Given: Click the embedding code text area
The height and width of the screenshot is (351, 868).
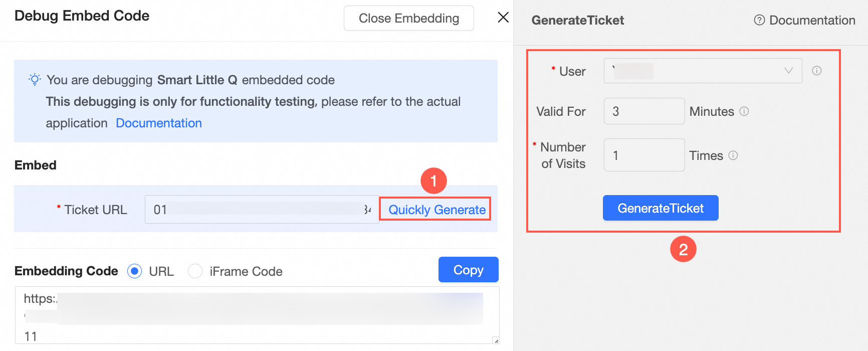Looking at the screenshot, I should [257, 315].
